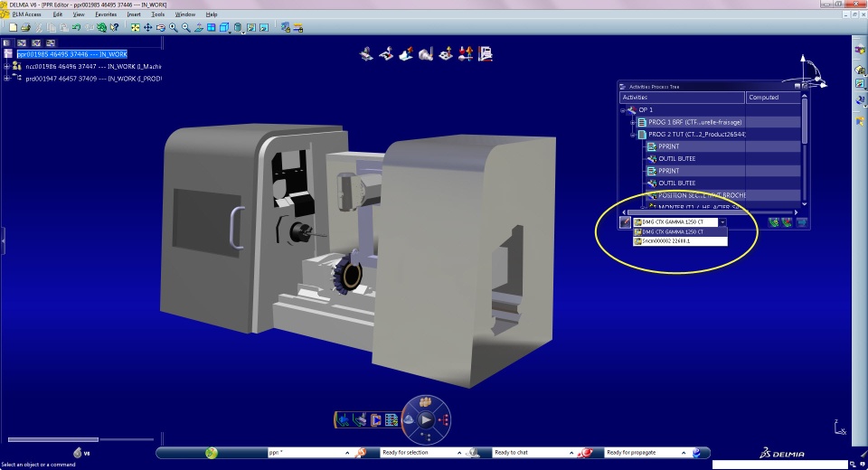Choose DMG CTX GAMMA 1250 CT in dropdown list
The width and height of the screenshot is (868, 470).
[680, 232]
